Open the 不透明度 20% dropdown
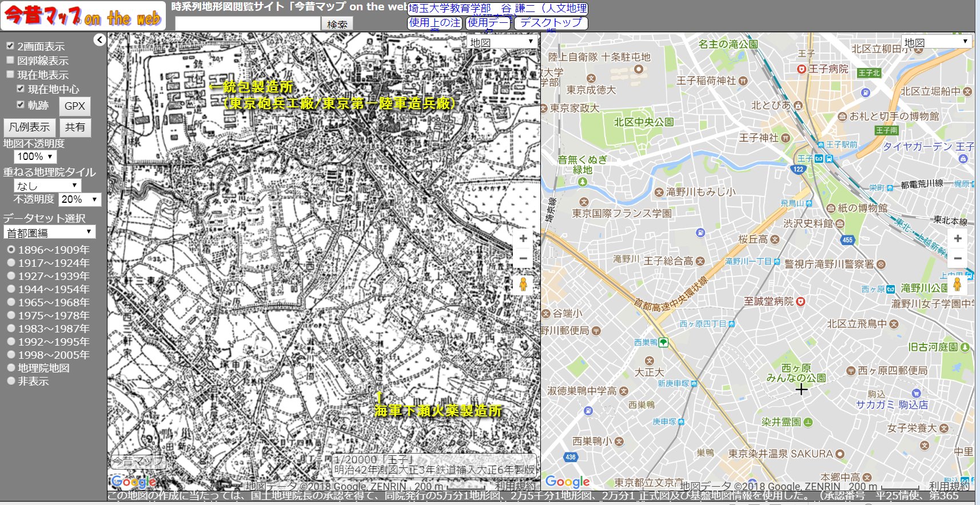 click(x=80, y=199)
